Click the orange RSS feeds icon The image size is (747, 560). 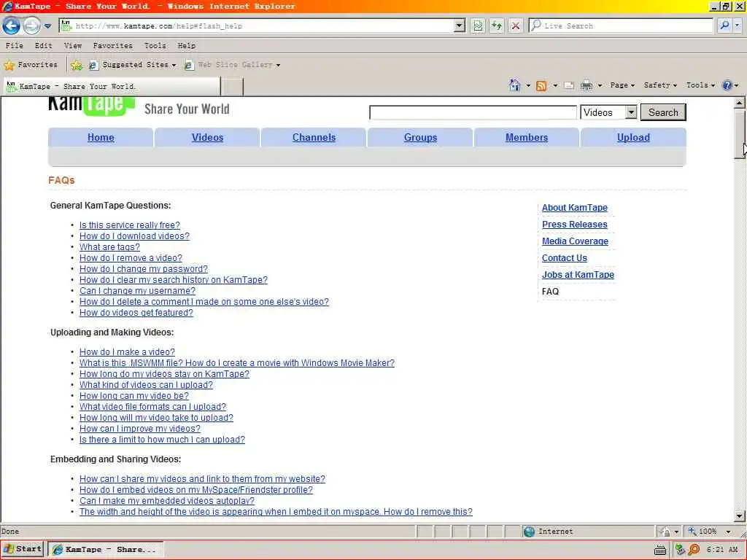(541, 86)
